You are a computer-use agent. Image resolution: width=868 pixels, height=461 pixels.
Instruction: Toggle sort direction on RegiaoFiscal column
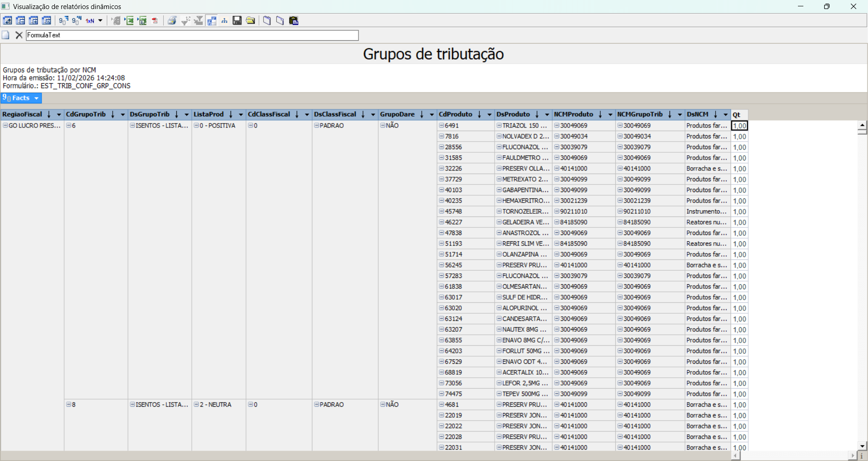point(49,115)
